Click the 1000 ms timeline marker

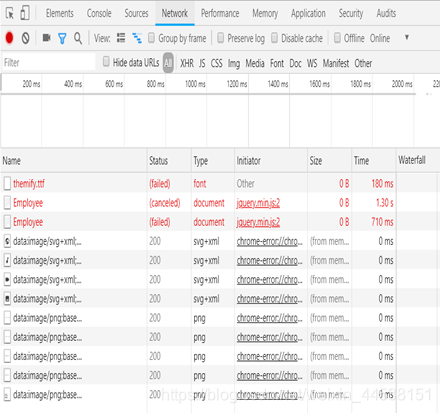coord(195,84)
